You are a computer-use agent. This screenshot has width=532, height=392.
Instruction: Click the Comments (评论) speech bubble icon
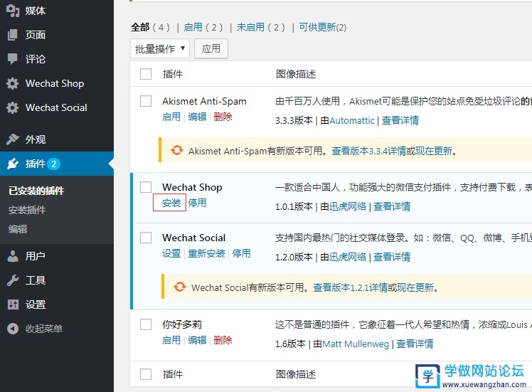click(12, 59)
